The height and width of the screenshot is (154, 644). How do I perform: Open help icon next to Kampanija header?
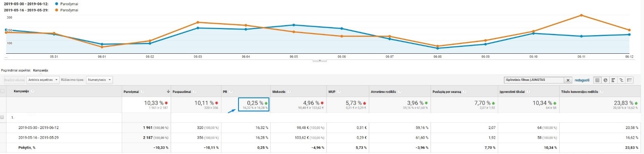click(x=32, y=91)
